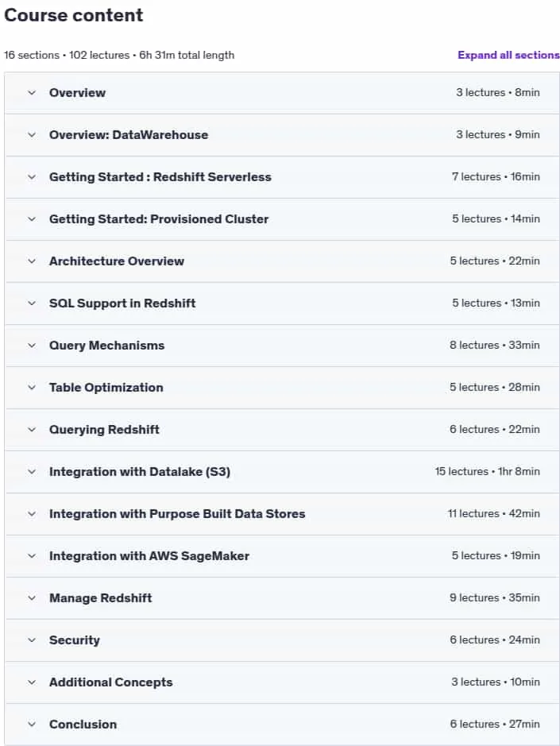Expand the Overview section chevron
Viewport: 560px width, 746px height.
pyautogui.click(x=32, y=93)
